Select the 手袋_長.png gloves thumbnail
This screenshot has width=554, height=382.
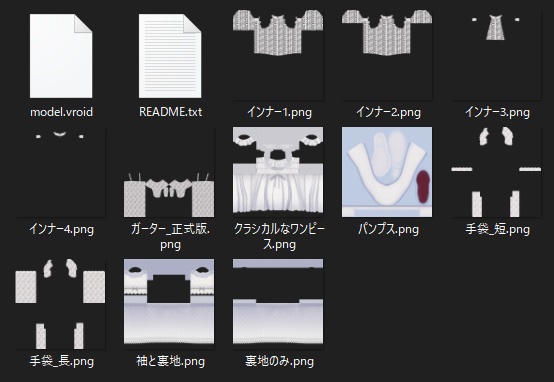pyautogui.click(x=60, y=304)
